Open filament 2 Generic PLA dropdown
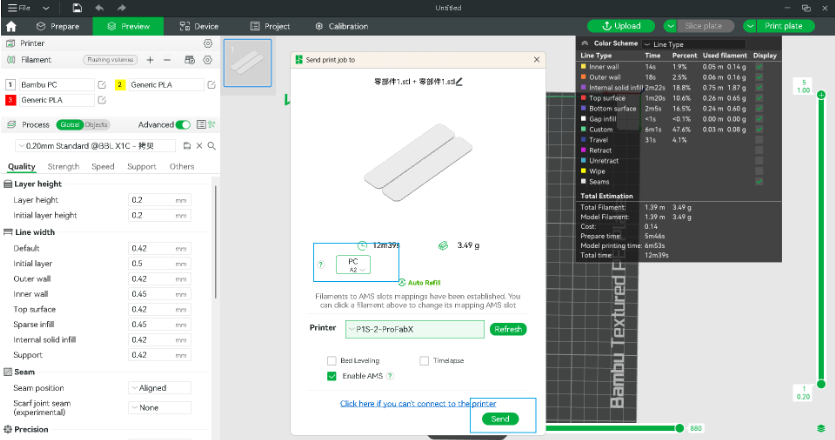This screenshot has height=440, width=835. pyautogui.click(x=166, y=85)
